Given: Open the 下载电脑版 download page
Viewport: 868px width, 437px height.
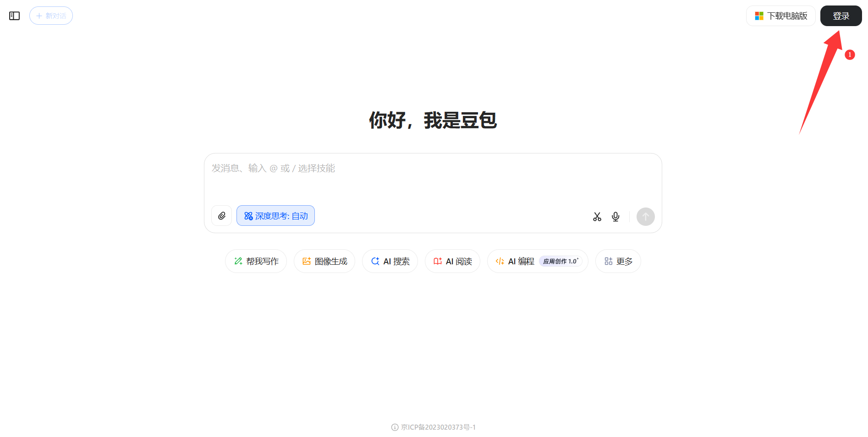Looking at the screenshot, I should click(780, 16).
